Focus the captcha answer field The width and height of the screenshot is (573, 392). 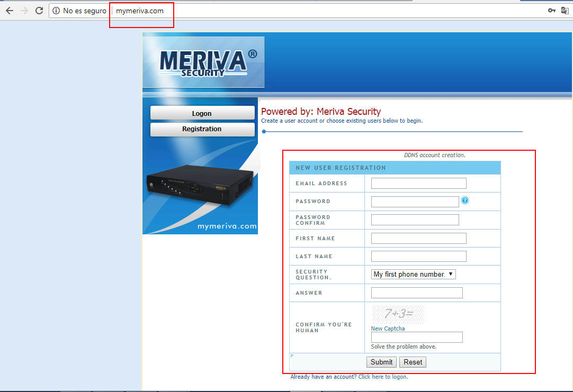[417, 338]
